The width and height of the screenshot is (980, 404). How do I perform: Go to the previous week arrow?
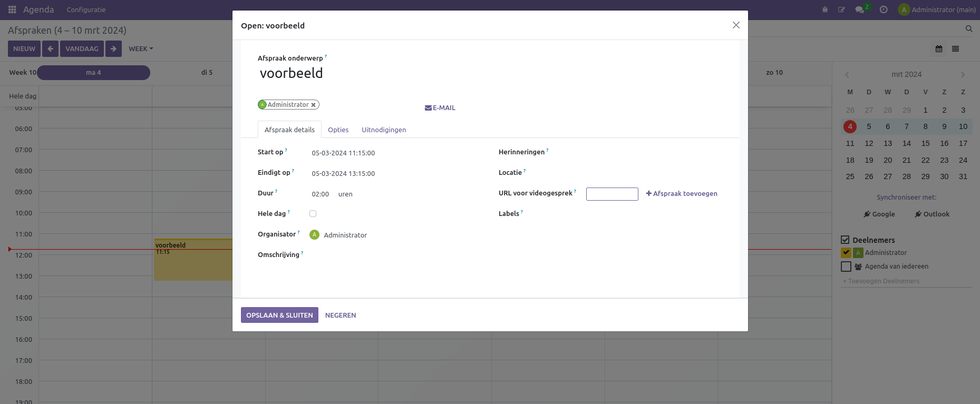pos(50,49)
